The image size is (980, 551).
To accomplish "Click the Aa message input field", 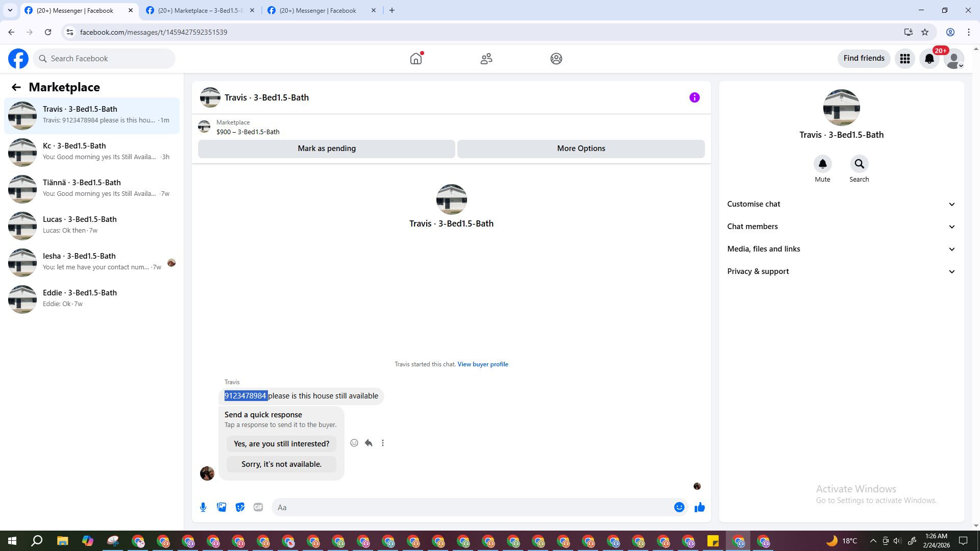I will [x=470, y=507].
